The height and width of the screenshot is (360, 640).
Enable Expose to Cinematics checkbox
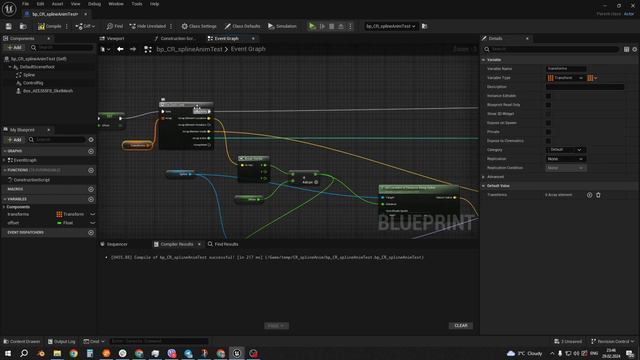[x=548, y=141]
